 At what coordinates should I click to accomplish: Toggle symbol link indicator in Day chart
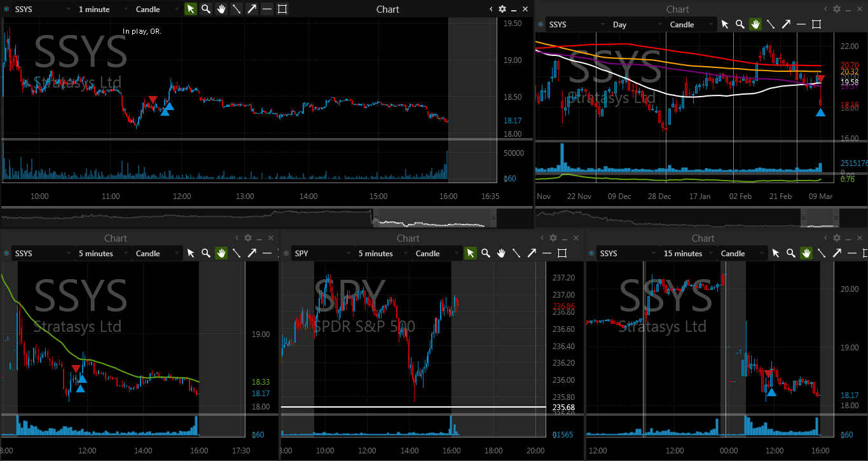541,24
